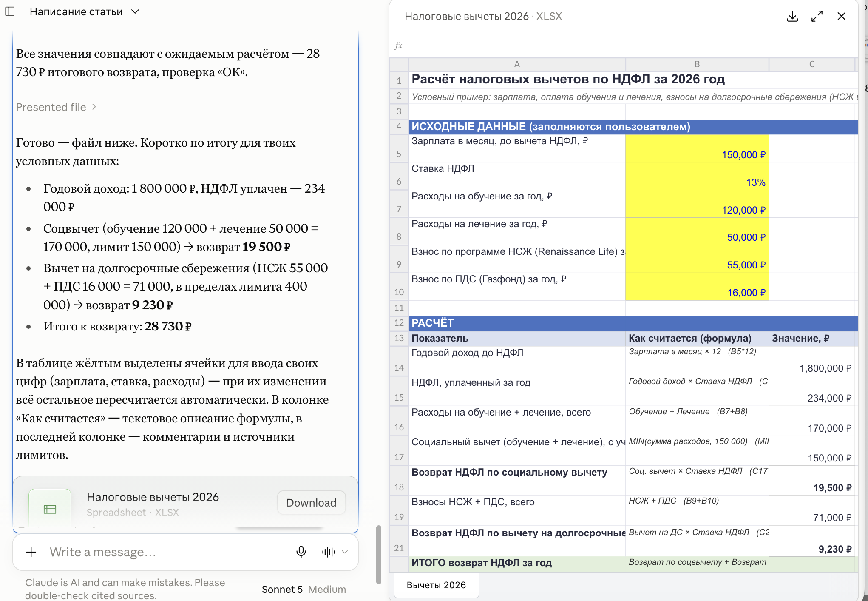Viewport: 868px width, 601px height.
Task: Select row 5 header
Action: 399,148
